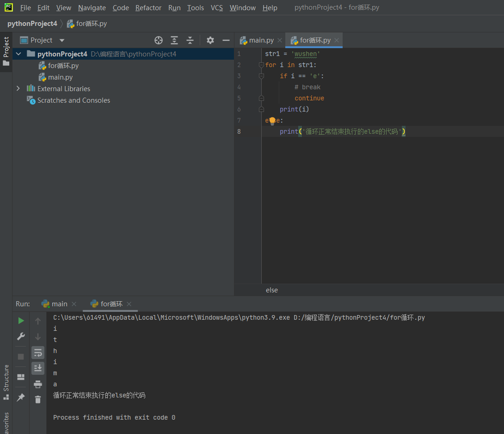Click the else breadcrumb below editor
504x434 pixels.
272,290
